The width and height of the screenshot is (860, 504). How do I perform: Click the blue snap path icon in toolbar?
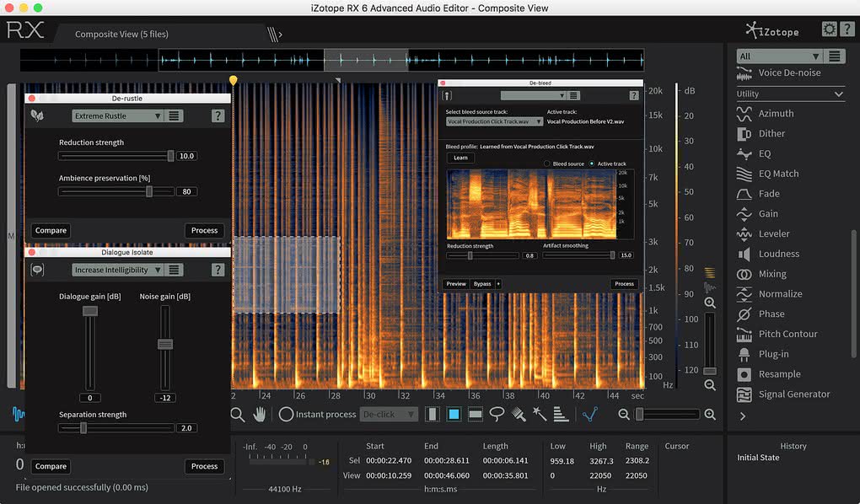coord(590,415)
